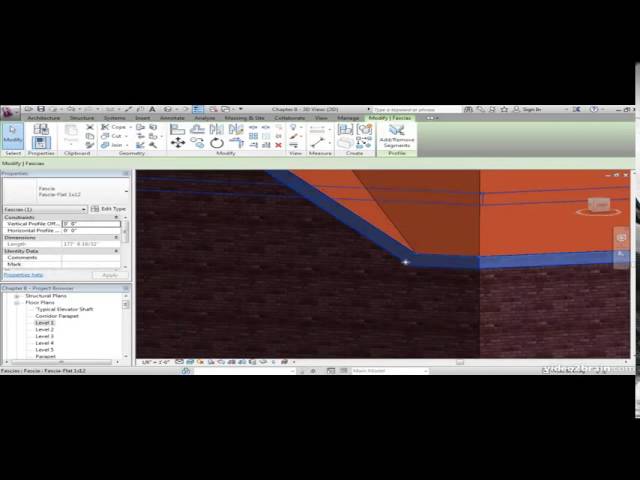Click the Save icon in quick access toolbar
The image size is (640, 480).
tap(41, 109)
